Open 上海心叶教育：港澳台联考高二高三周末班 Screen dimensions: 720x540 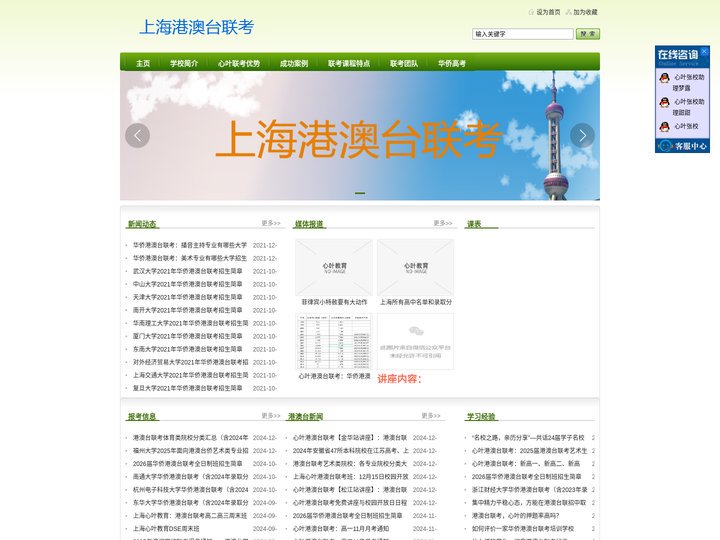190,516
